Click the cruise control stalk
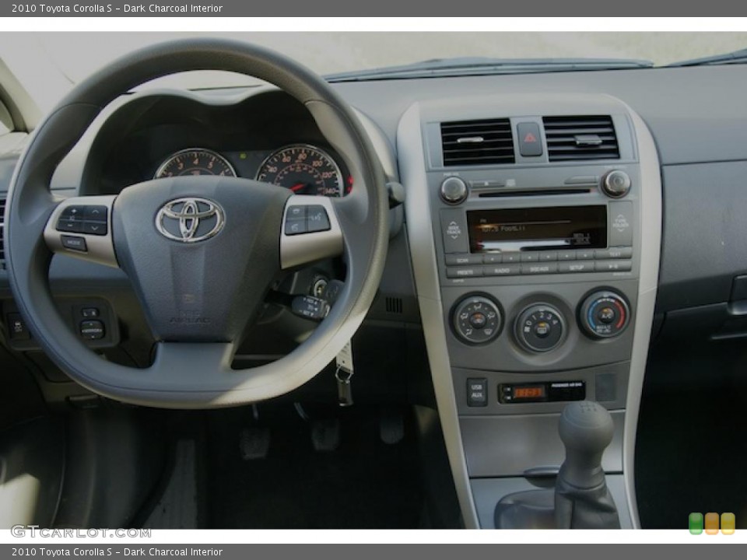Image resolution: width=747 pixels, height=560 pixels. tap(310, 306)
